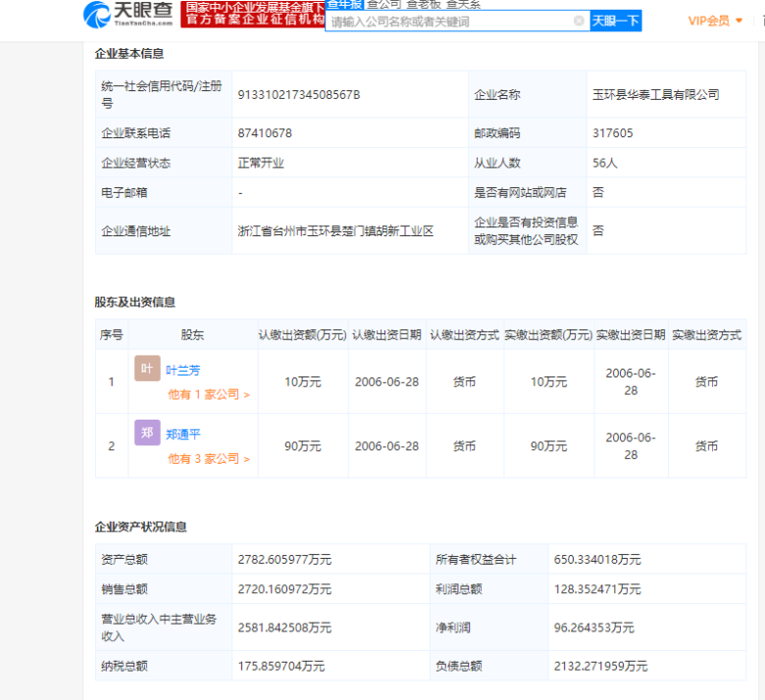Open shareholder 叶兰芳 profile link
Screen dimensions: 765x700
183,371
